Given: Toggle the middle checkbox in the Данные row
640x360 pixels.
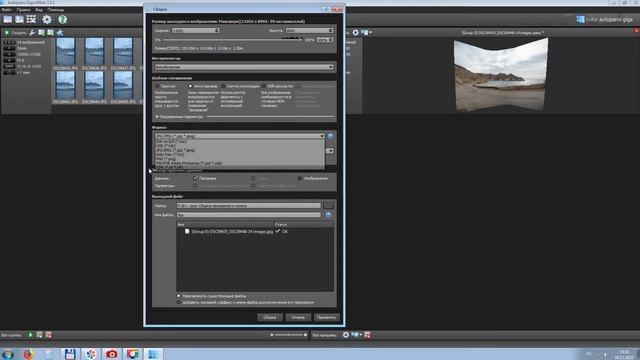Looking at the screenshot, I should pos(253,178).
